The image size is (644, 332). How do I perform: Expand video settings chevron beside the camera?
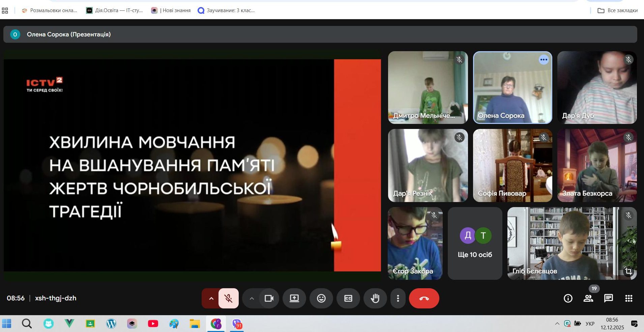[252, 298]
